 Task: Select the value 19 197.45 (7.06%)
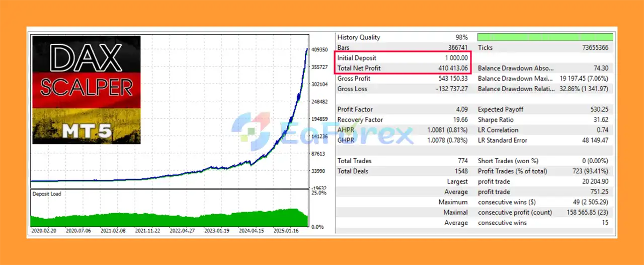(584, 79)
